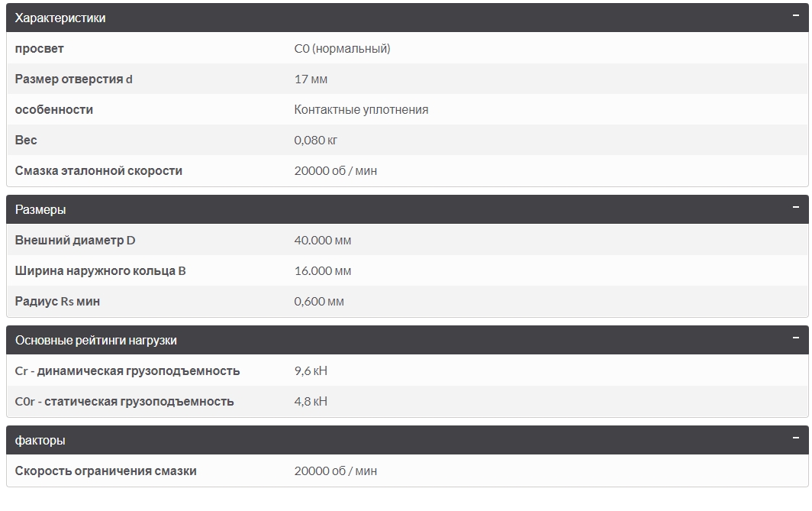The image size is (812, 511).
Task: Click the Размеры panel header
Action: (407, 209)
